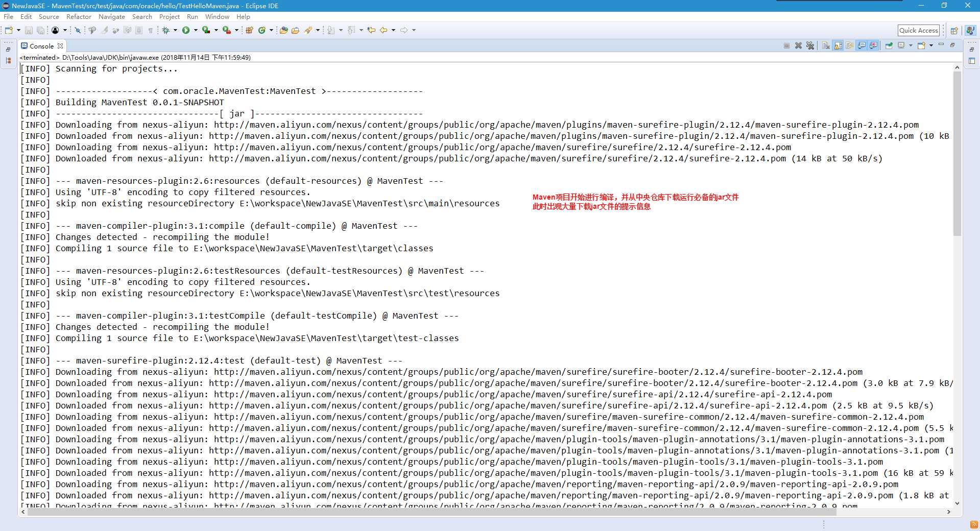Click the Open Type folder icon

pyautogui.click(x=283, y=30)
